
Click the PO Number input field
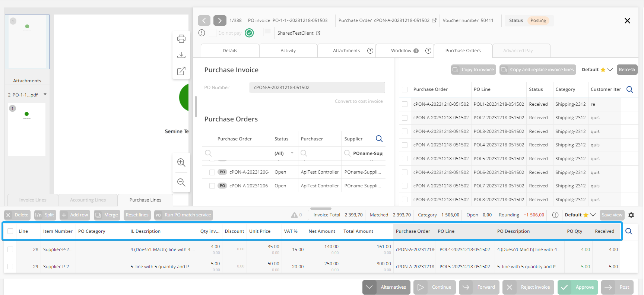(x=317, y=88)
